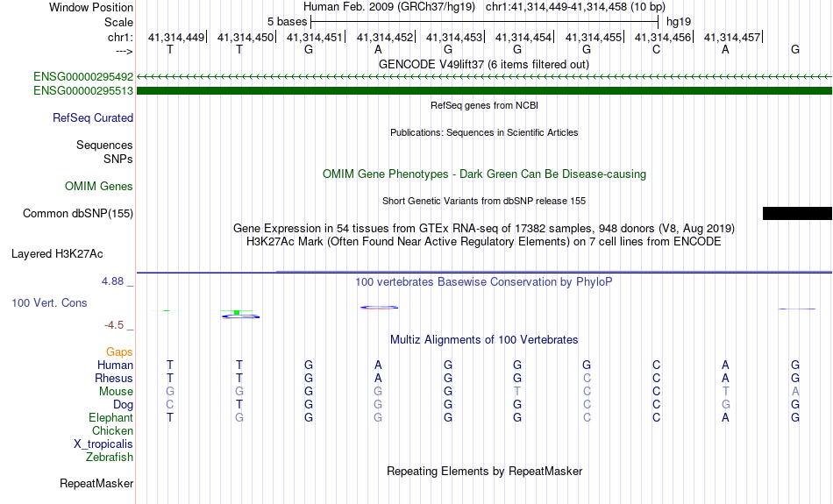
Task: Open Common dbSNP(155) track label
Action: 78,214
